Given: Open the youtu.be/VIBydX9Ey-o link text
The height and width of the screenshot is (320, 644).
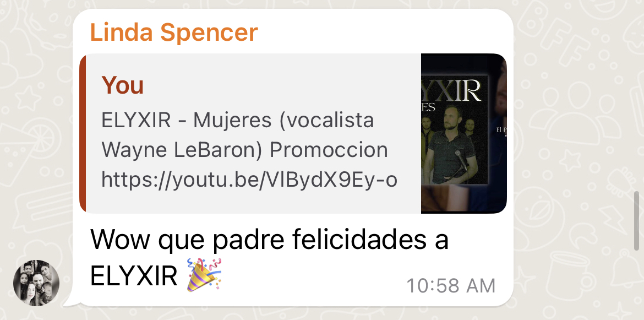Looking at the screenshot, I should coord(249,180).
